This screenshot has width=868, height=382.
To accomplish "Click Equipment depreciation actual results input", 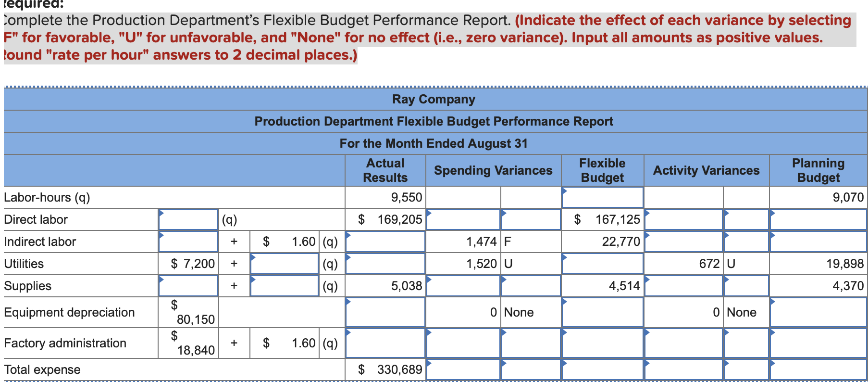I will click(x=385, y=312).
